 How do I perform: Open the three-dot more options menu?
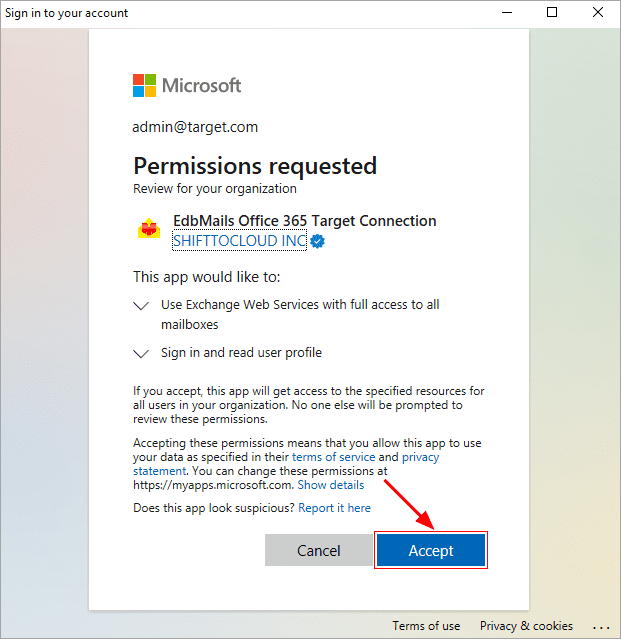tap(601, 627)
